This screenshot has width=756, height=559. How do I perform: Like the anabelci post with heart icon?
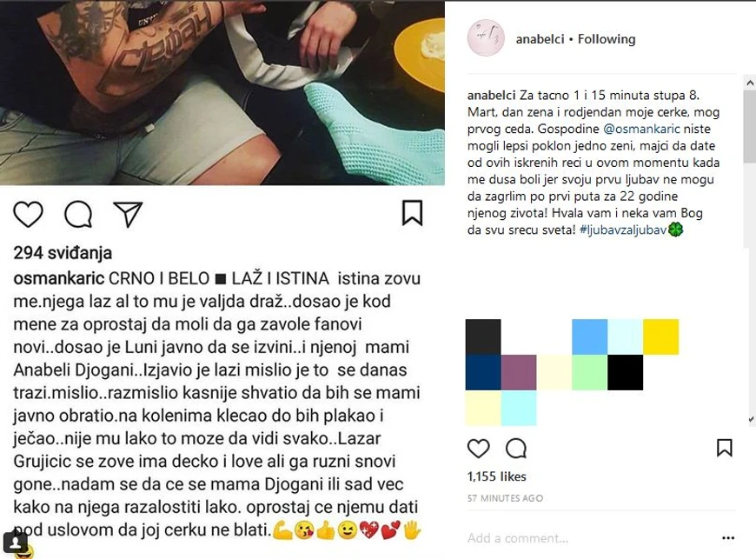(478, 449)
